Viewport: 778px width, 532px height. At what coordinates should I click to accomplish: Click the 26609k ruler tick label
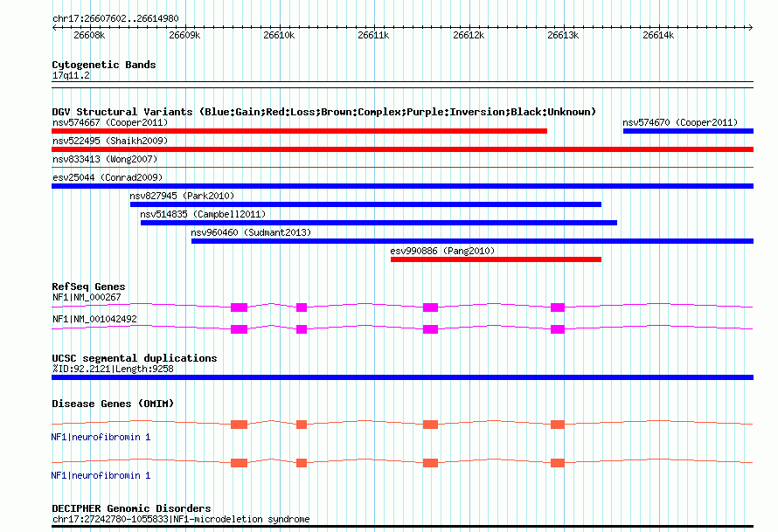[x=184, y=35]
